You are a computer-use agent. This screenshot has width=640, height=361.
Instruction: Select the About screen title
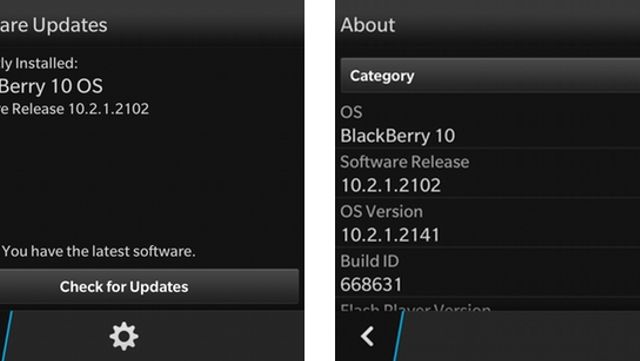(367, 25)
